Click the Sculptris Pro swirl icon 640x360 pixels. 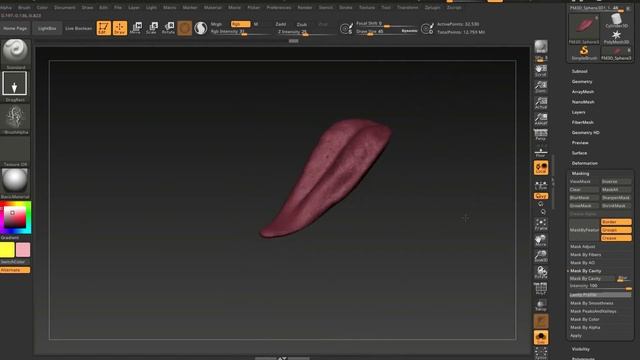[x=200, y=28]
